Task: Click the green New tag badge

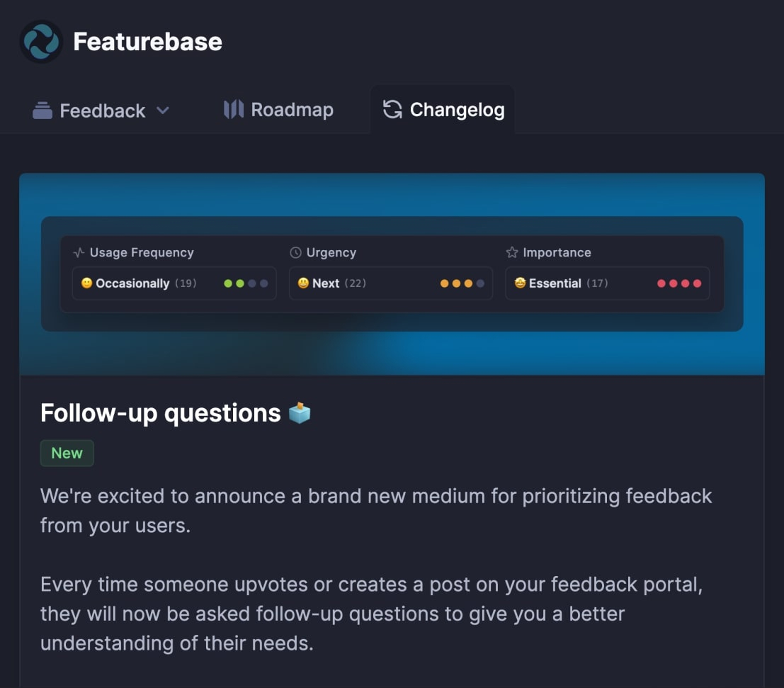Action: coord(67,453)
